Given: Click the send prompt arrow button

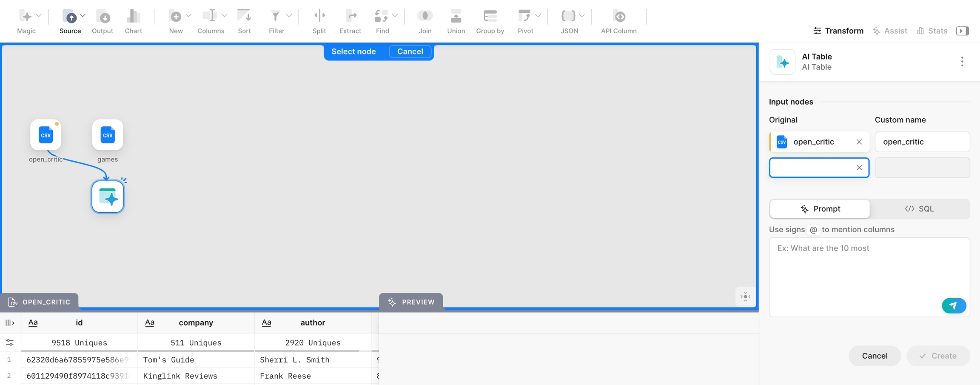Looking at the screenshot, I should (x=954, y=305).
